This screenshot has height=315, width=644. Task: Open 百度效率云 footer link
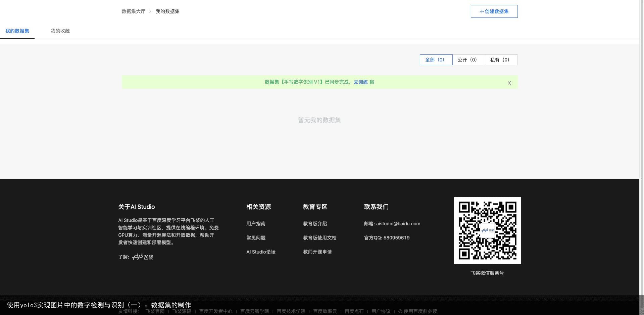click(x=325, y=311)
